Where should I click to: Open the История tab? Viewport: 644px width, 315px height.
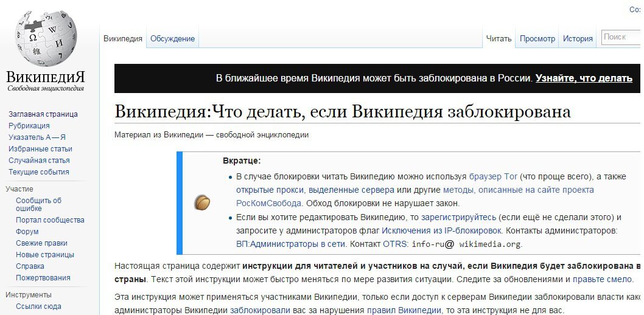(578, 38)
